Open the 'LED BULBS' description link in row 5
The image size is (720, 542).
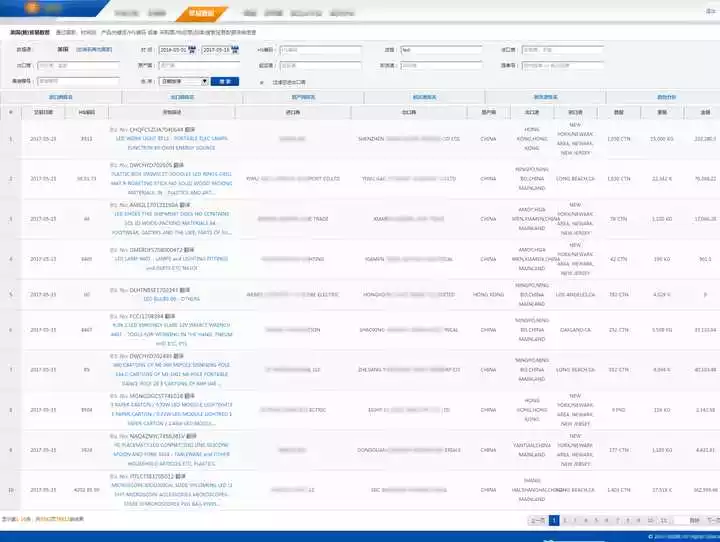pyautogui.click(x=172, y=299)
